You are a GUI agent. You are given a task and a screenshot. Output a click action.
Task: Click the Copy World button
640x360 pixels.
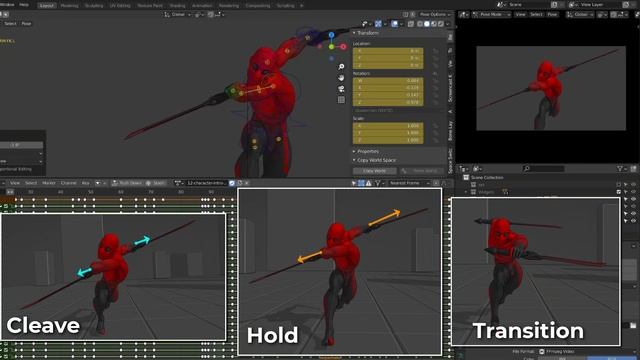click(x=375, y=171)
